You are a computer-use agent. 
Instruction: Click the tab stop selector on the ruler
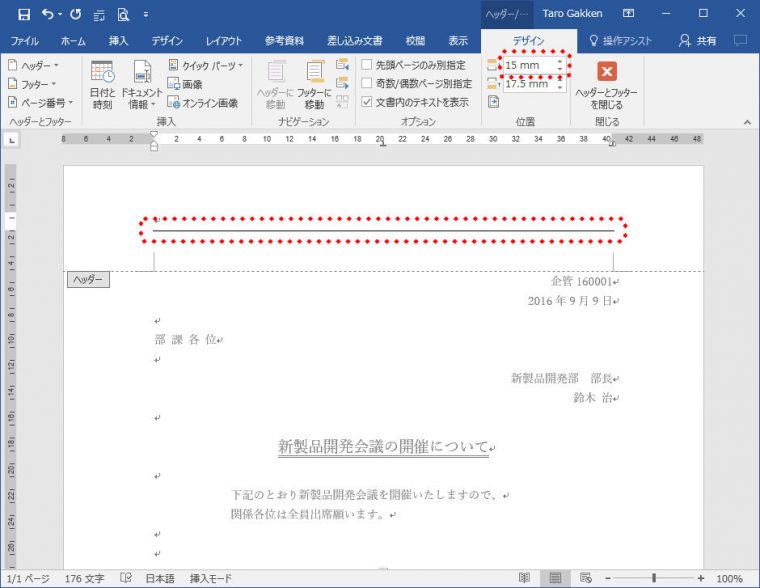[12, 141]
